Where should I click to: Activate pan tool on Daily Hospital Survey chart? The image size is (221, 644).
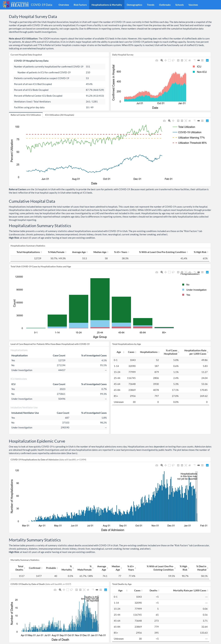[x=165, y=61]
